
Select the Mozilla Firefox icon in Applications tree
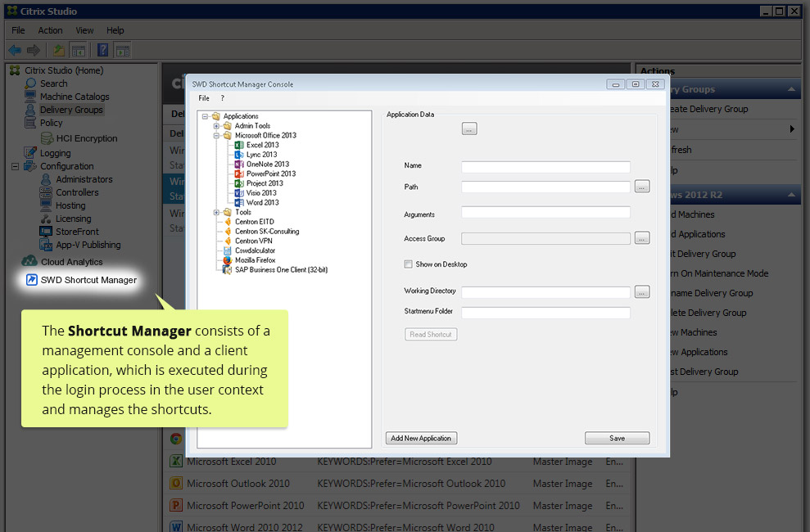(x=228, y=260)
